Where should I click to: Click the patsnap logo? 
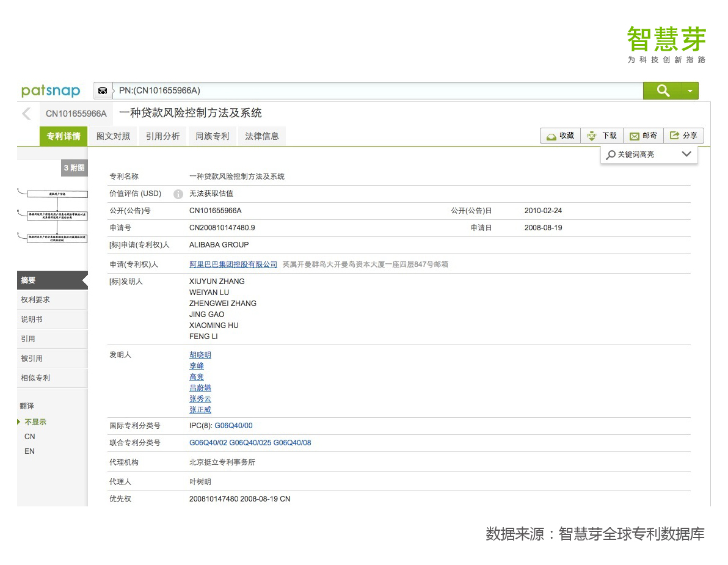51,90
